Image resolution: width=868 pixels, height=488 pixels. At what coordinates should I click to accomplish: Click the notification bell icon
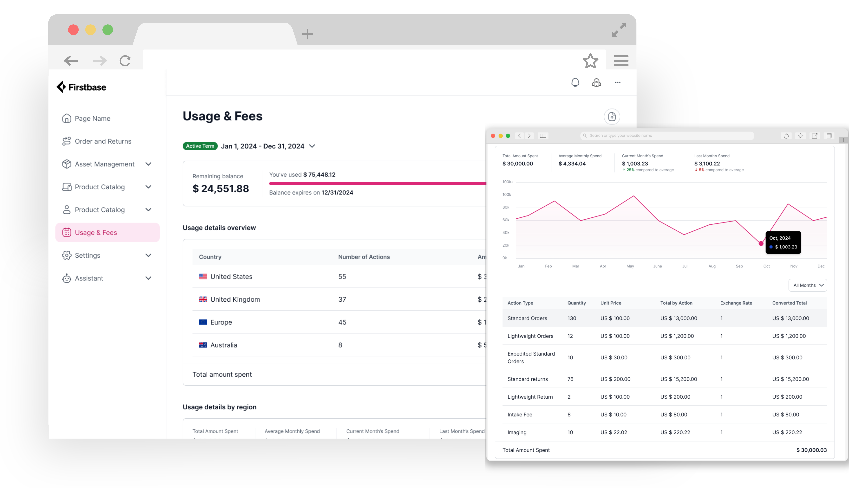click(x=575, y=83)
